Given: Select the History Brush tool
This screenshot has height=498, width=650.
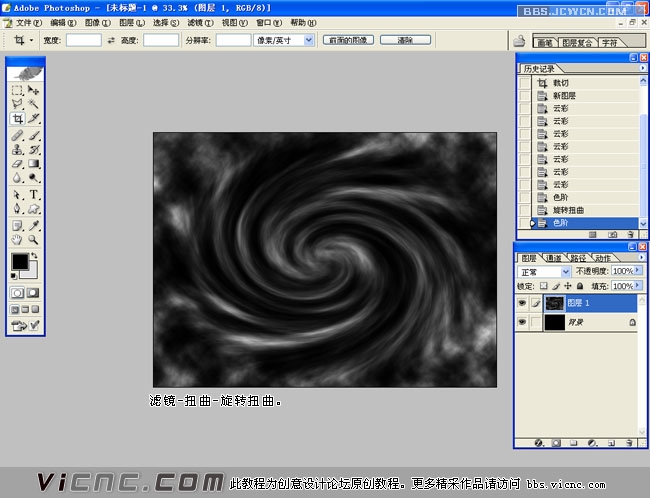Looking at the screenshot, I should [34, 150].
